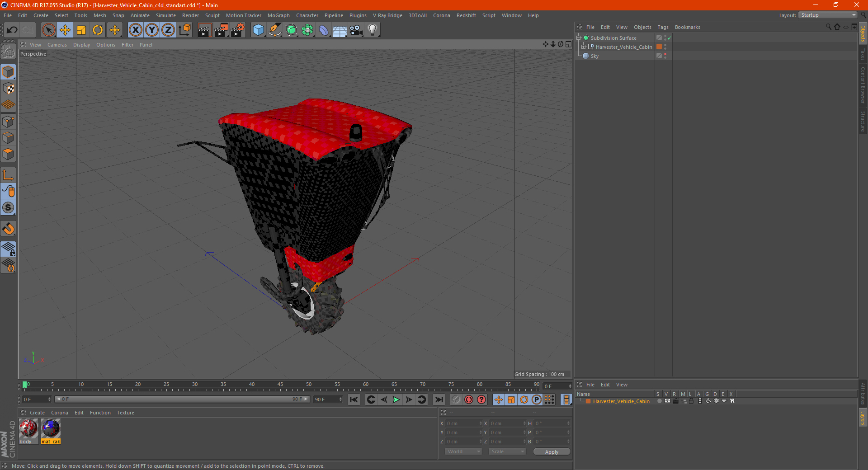
Task: Click the X position input field
Action: pyautogui.click(x=463, y=423)
